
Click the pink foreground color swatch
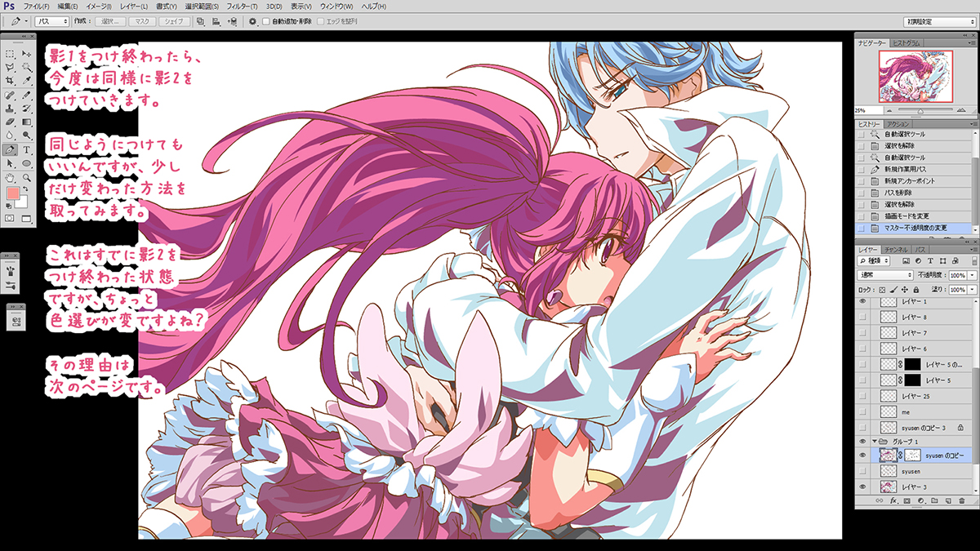pos(13,194)
